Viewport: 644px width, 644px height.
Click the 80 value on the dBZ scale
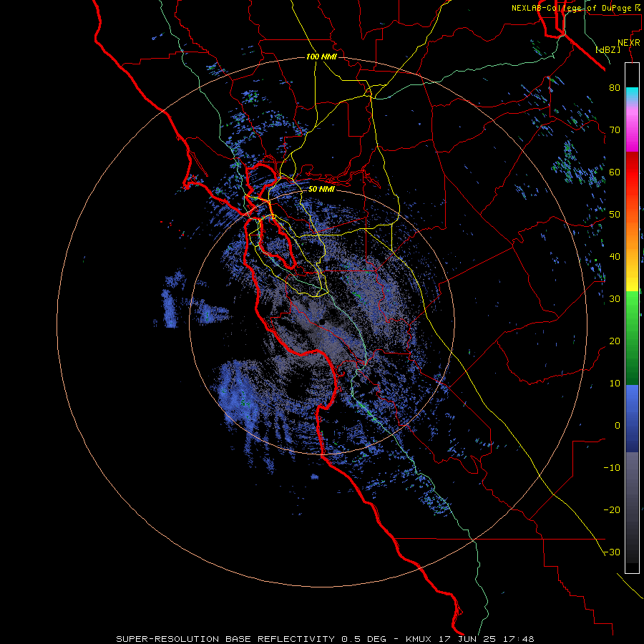pos(615,88)
